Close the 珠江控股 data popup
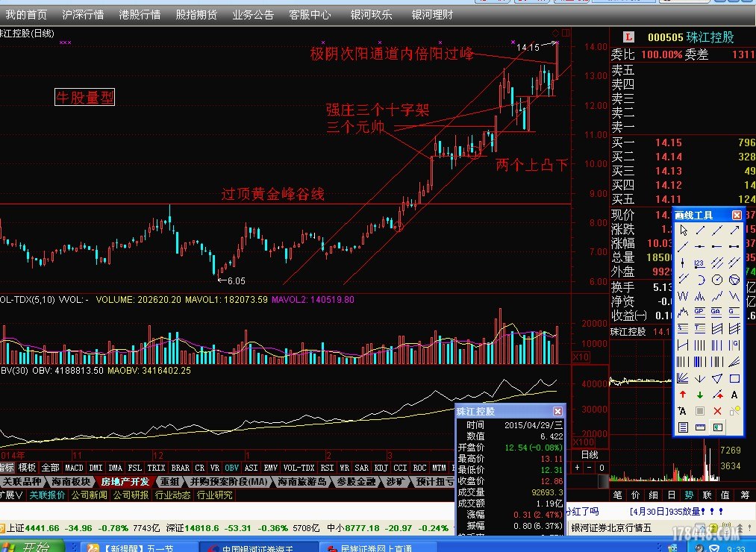 [557, 411]
